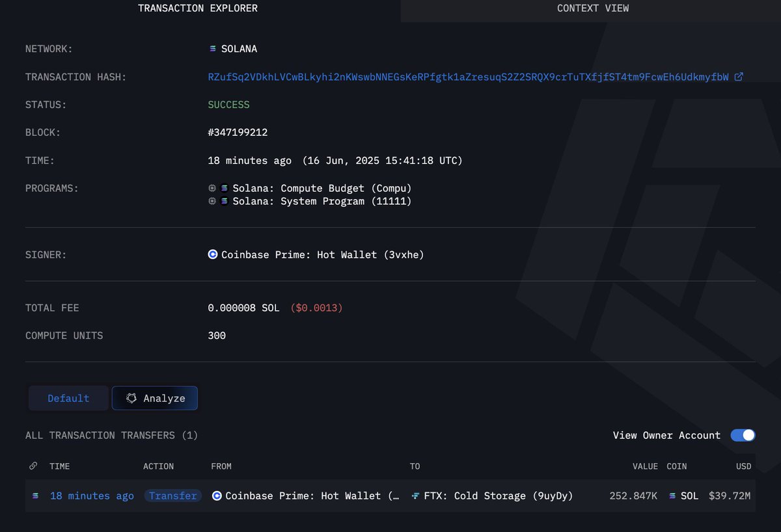Click the 252.847K transfer value

pos(633,496)
